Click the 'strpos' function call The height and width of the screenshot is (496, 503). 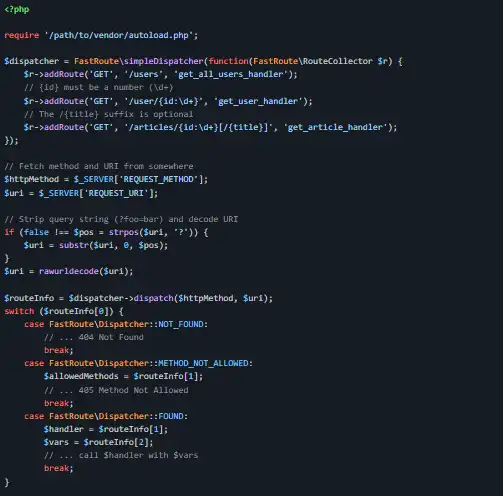coord(124,232)
